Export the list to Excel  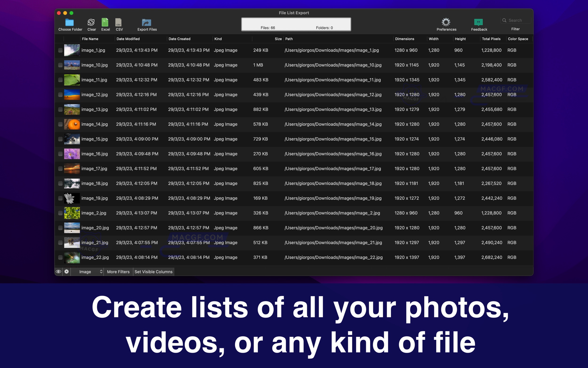pos(105,23)
